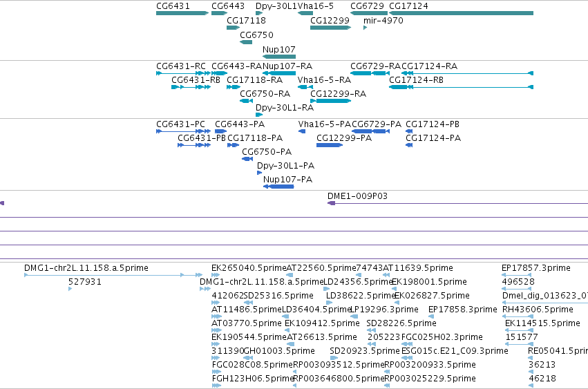This screenshot has height=389, width=588.
Task: Select the CG6431 gene label
Action: point(173,6)
